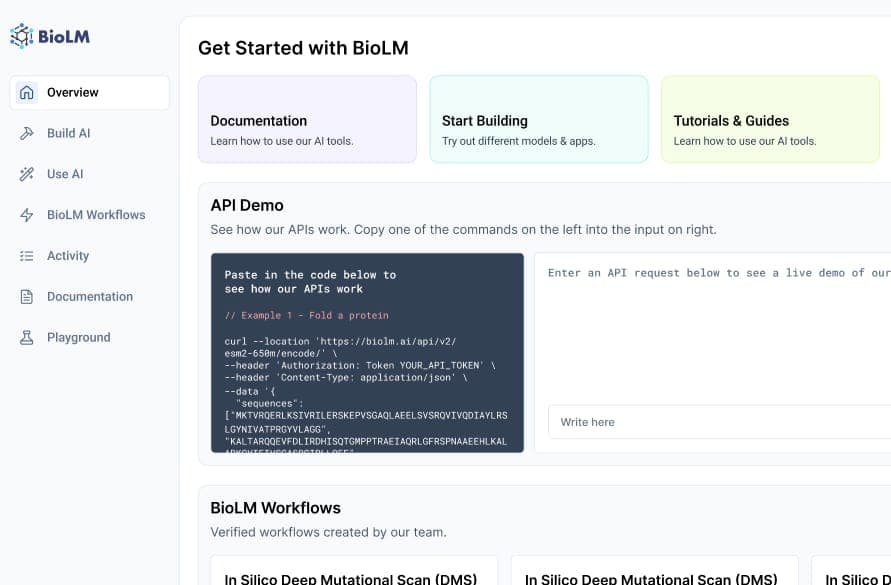Image resolution: width=891 pixels, height=585 pixels.
Task: Click the Use AI magic wand icon
Action: 27,174
